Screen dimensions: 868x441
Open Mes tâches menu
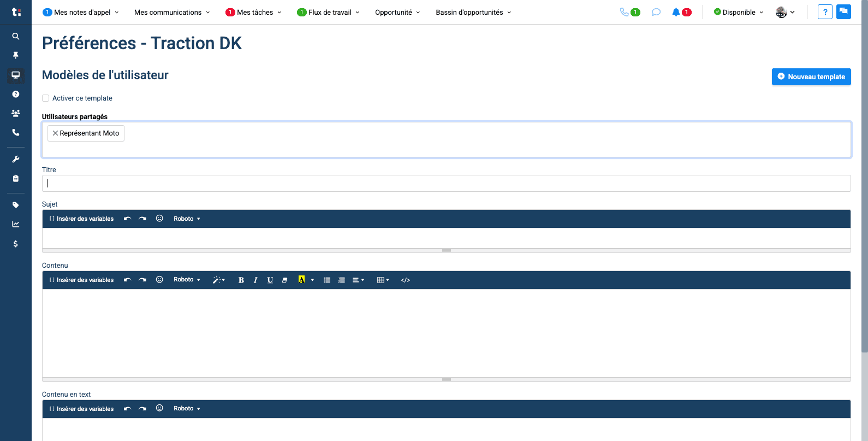[x=254, y=12]
